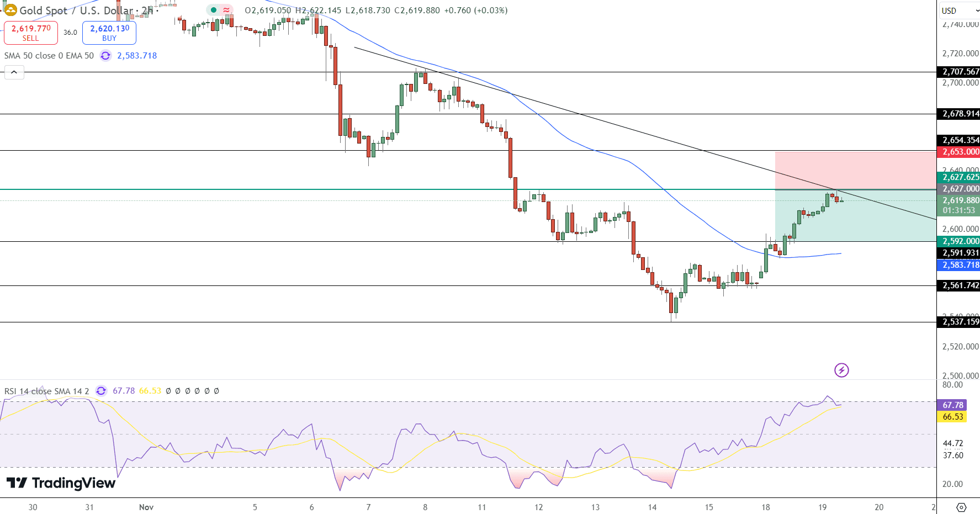Open chart settings hexagon gear icon

click(x=961, y=507)
